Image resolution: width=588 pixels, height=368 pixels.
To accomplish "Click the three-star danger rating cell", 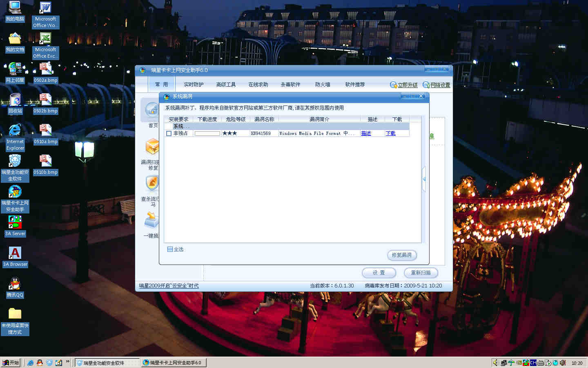I will pos(236,133).
